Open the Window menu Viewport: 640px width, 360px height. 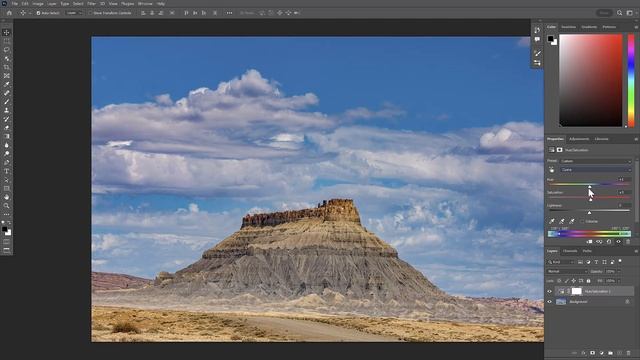click(145, 4)
